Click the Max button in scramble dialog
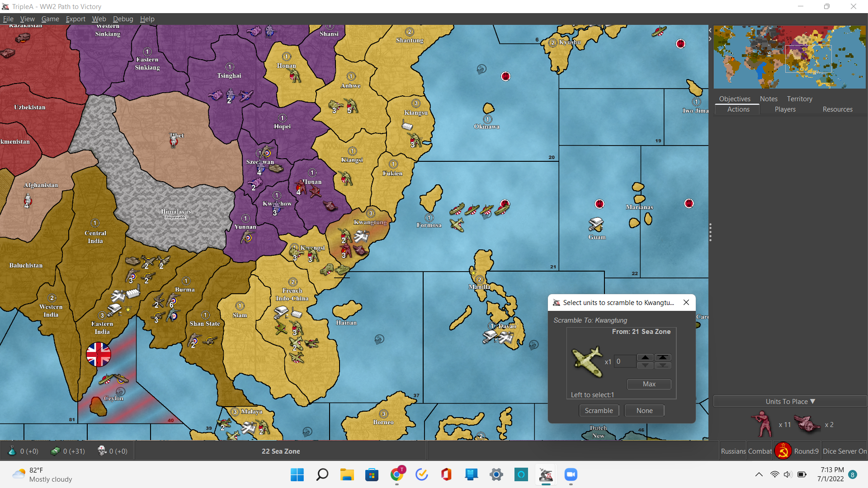The width and height of the screenshot is (868, 488). click(x=649, y=384)
